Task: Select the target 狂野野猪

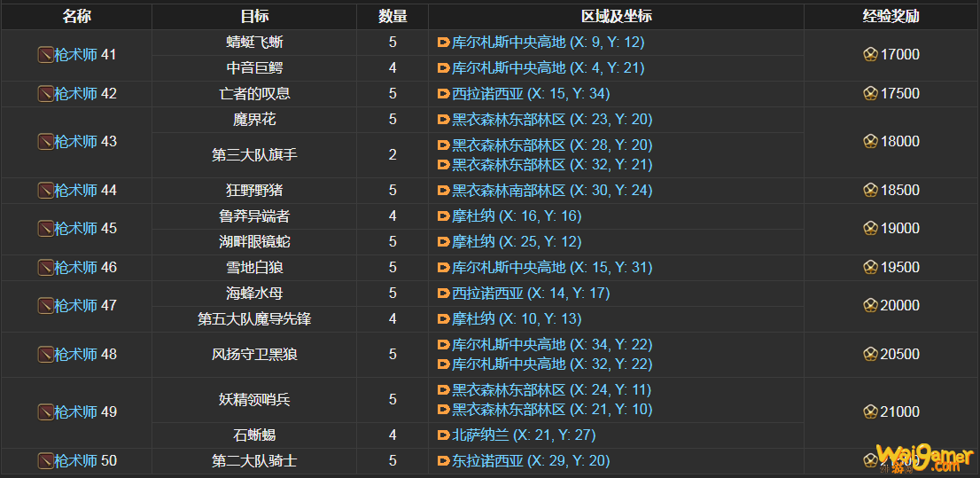Action: [254, 190]
